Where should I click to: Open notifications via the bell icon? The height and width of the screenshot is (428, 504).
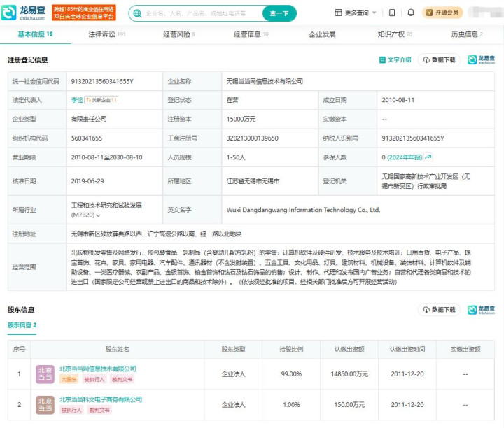pyautogui.click(x=410, y=13)
